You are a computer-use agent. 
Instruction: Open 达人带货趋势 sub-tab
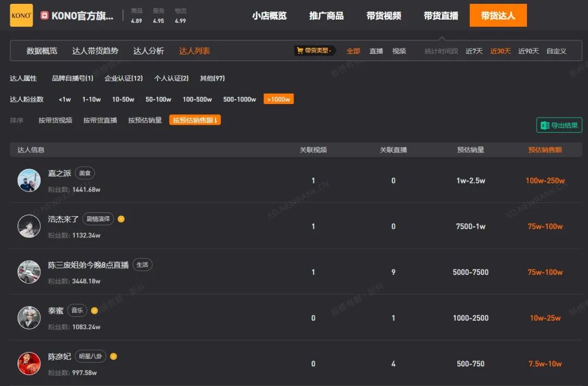tap(95, 51)
